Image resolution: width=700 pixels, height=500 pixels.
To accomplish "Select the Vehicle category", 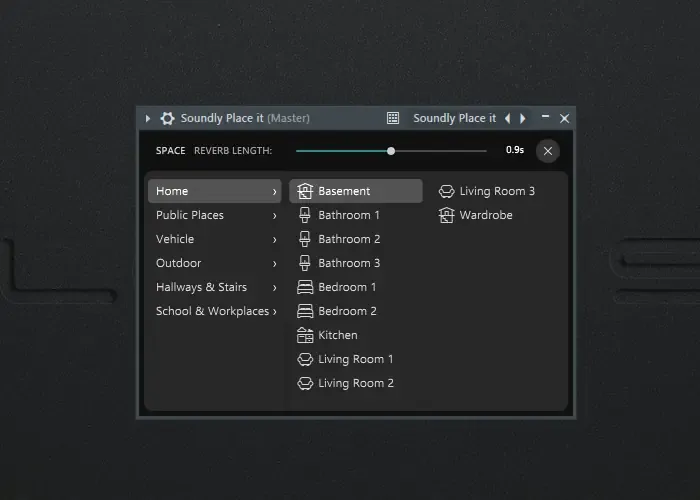I will (x=215, y=239).
